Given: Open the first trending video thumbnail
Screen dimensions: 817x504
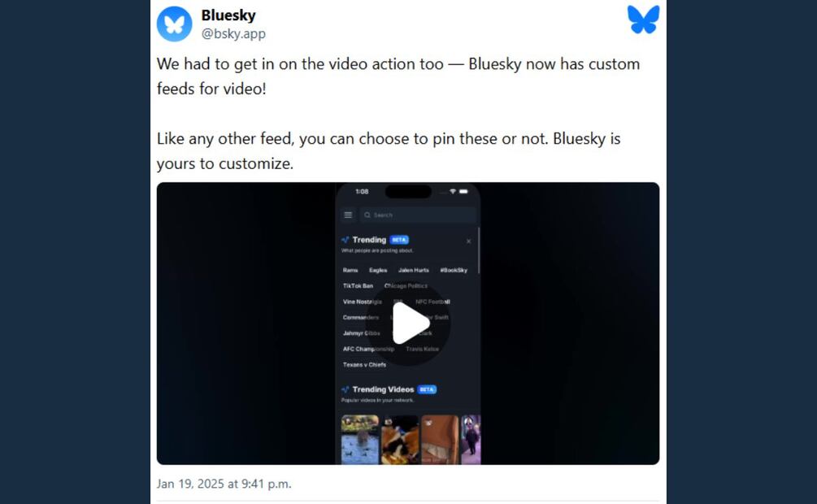Looking at the screenshot, I should click(x=360, y=439).
